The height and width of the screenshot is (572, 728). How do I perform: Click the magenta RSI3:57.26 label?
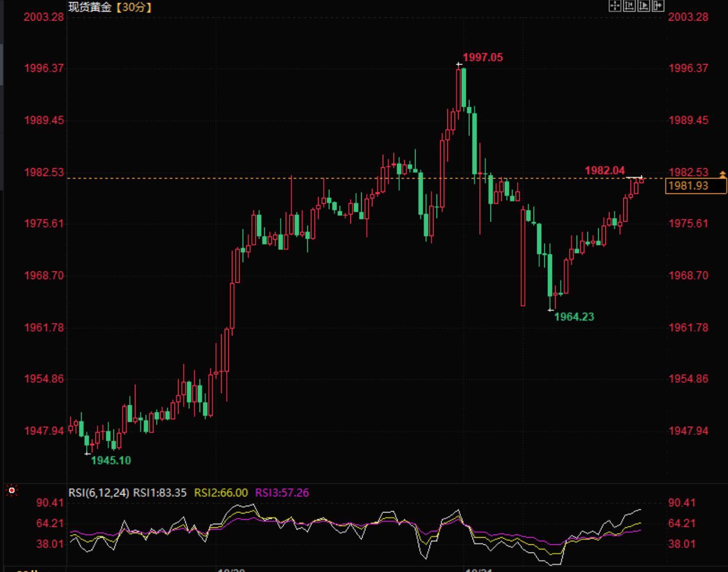(282, 492)
